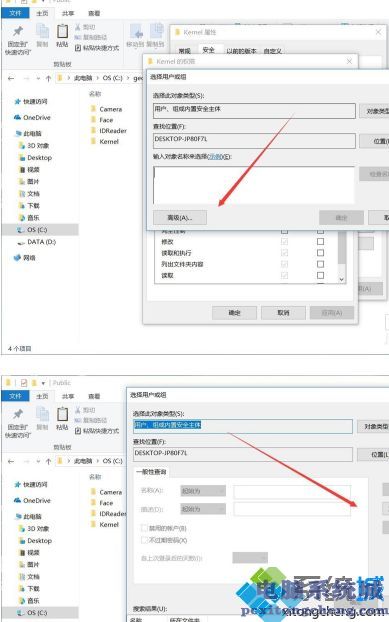
Task: Click the properties checkmark icon in lower title bar
Action: [24, 383]
